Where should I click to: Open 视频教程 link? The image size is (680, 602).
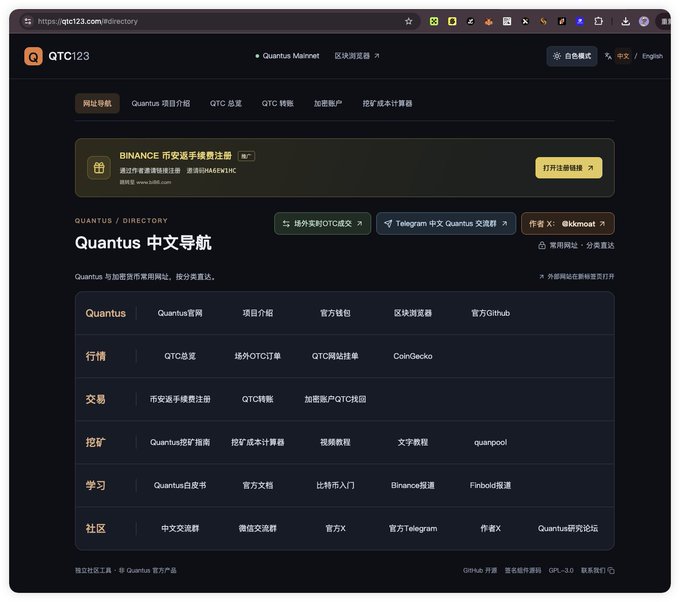[x=335, y=442]
